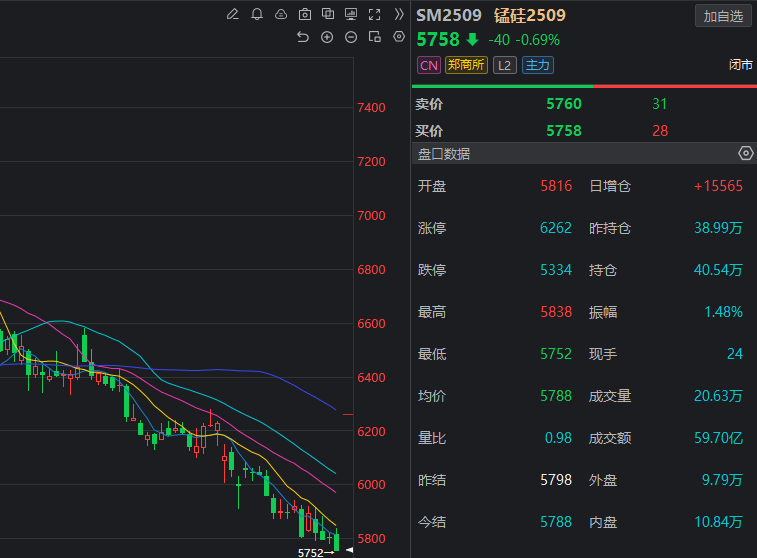Click the 今结 value 5788
The height and width of the screenshot is (558, 757).
[x=556, y=522]
